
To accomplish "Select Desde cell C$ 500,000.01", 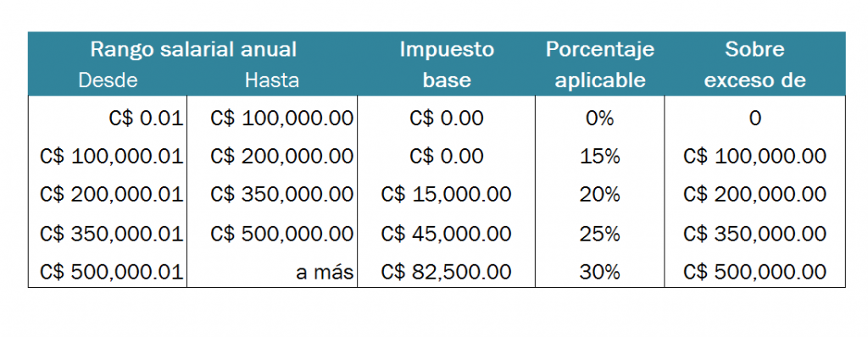I will point(111,272).
